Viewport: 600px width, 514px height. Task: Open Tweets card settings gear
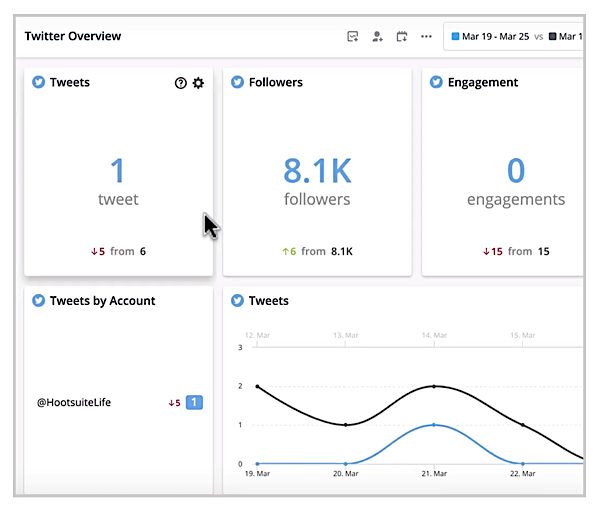click(x=198, y=83)
